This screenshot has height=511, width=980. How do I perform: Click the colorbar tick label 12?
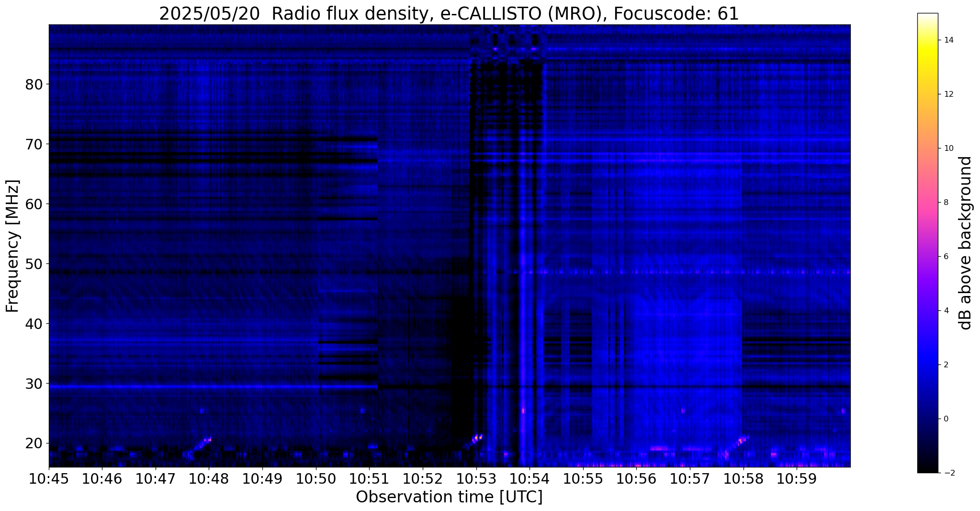948,94
